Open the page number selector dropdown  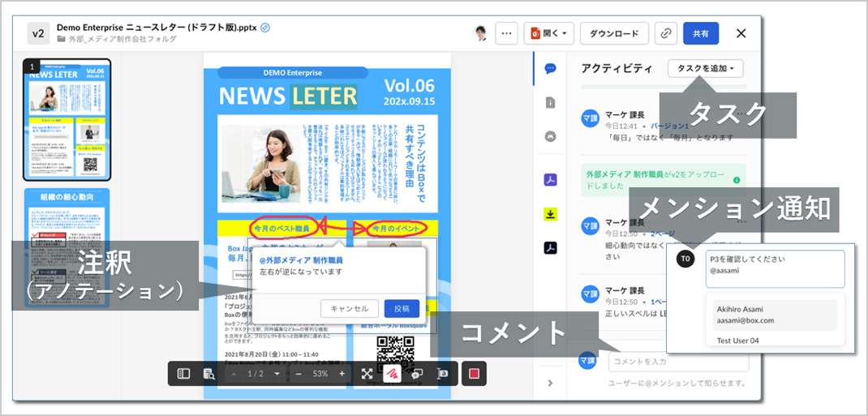tap(277, 374)
